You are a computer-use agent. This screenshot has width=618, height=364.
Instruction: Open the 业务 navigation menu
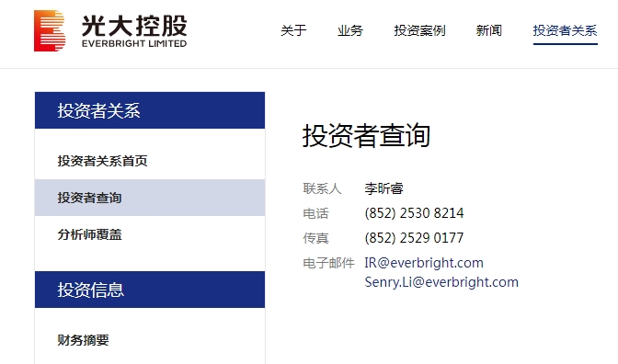click(350, 30)
